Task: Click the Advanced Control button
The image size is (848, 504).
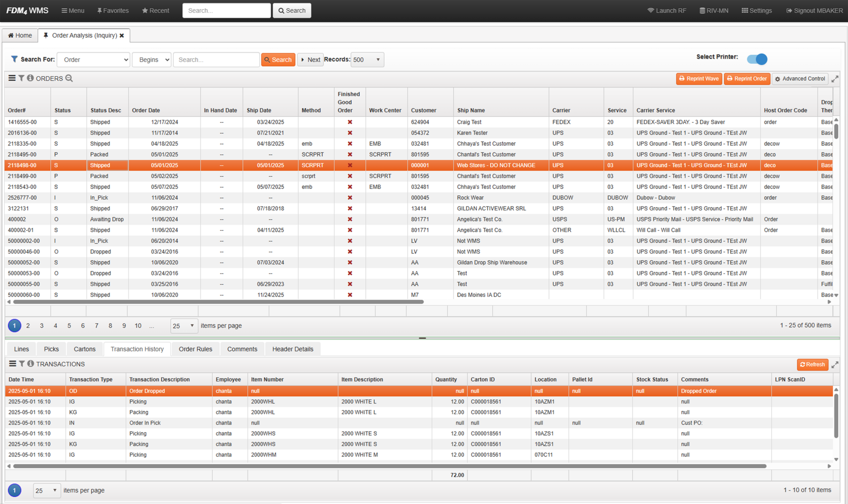Action: [x=800, y=79]
